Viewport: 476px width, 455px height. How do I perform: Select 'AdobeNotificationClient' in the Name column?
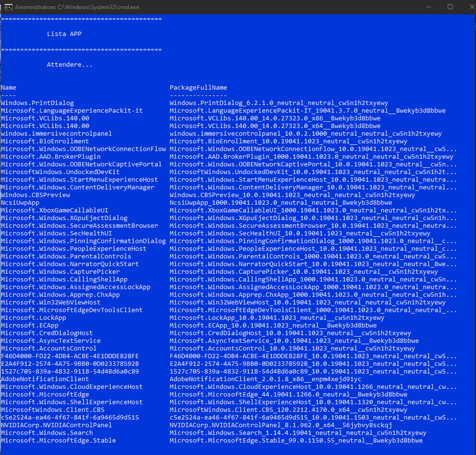click(x=45, y=379)
